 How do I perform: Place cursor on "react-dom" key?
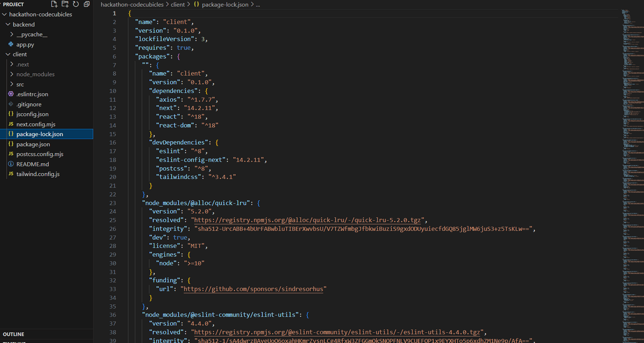(x=175, y=125)
